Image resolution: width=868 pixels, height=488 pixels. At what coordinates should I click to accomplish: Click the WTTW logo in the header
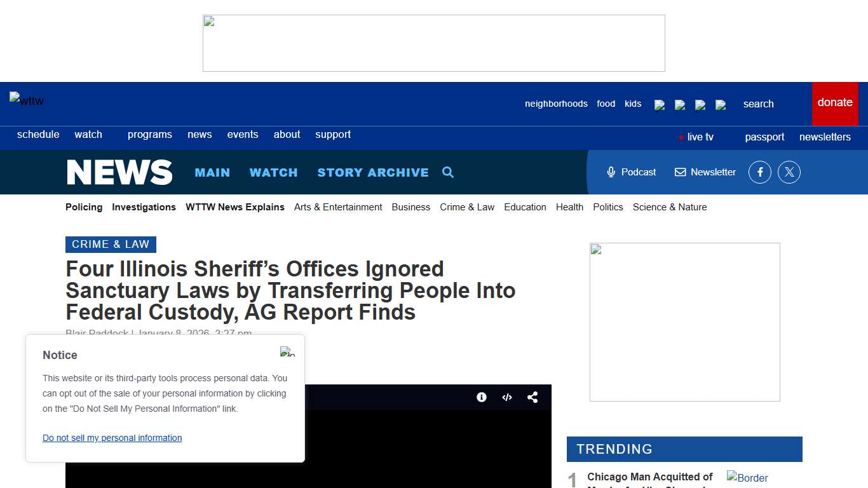point(27,100)
